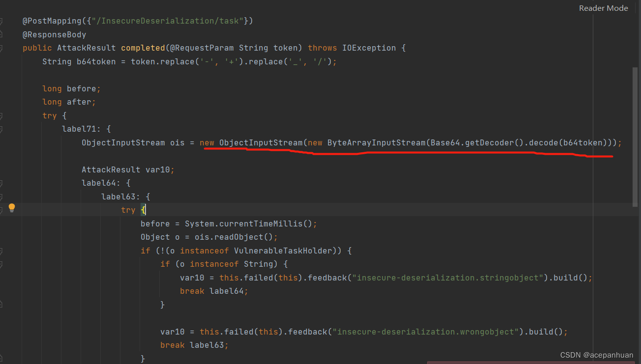Click the 'insecure-deserialization.wrongobject' string
The image size is (641, 364).
425,332
